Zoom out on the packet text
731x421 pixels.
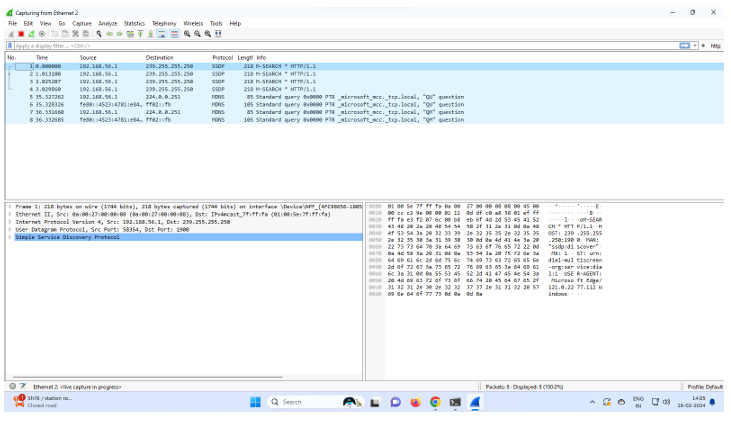197,34
